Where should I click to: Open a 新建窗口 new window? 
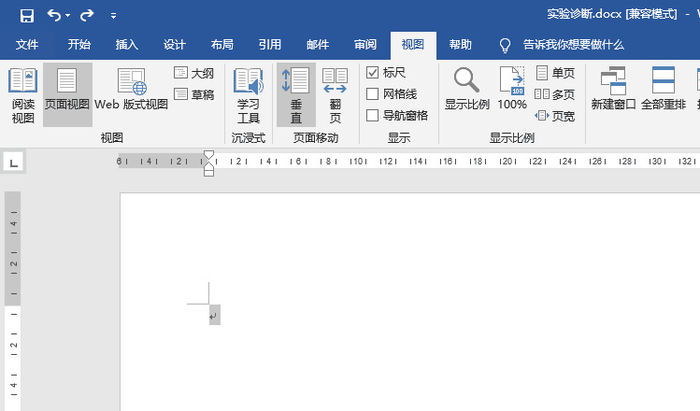click(x=613, y=89)
